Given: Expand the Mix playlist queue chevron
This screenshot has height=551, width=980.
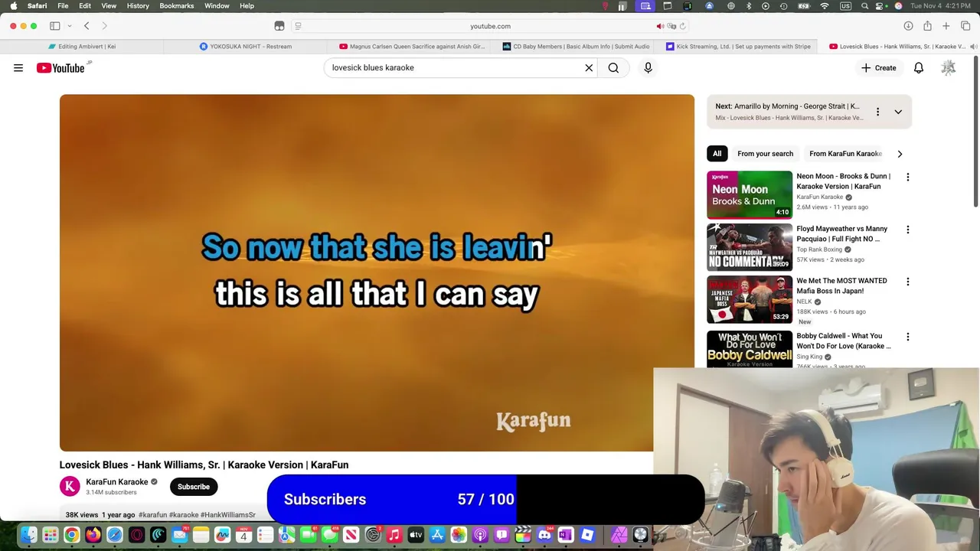Looking at the screenshot, I should click(898, 112).
